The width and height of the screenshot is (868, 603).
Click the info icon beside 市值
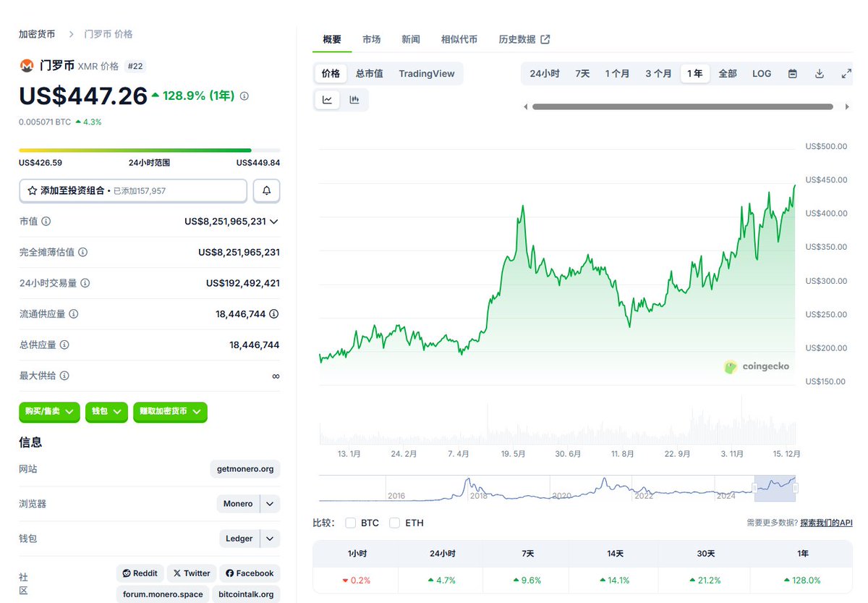coord(46,222)
